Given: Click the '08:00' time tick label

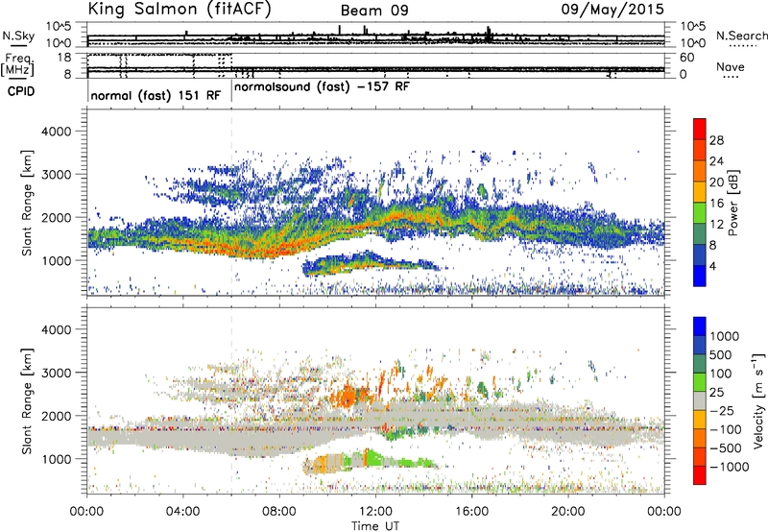Looking at the screenshot, I should [x=279, y=512].
